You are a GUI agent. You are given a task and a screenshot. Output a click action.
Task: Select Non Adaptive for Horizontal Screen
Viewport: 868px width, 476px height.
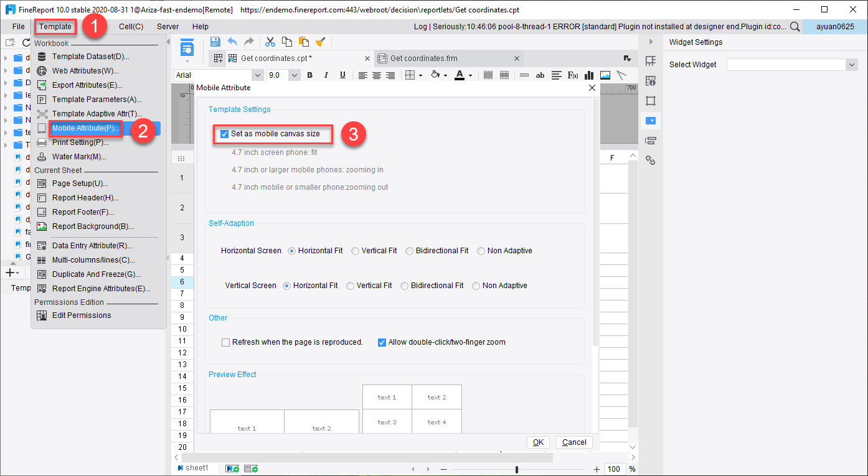(x=481, y=251)
